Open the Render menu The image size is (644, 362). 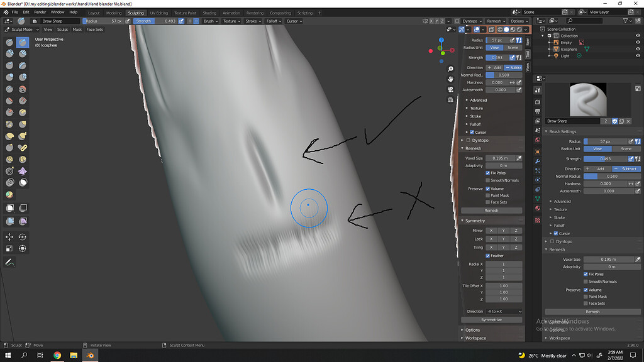[40, 13]
